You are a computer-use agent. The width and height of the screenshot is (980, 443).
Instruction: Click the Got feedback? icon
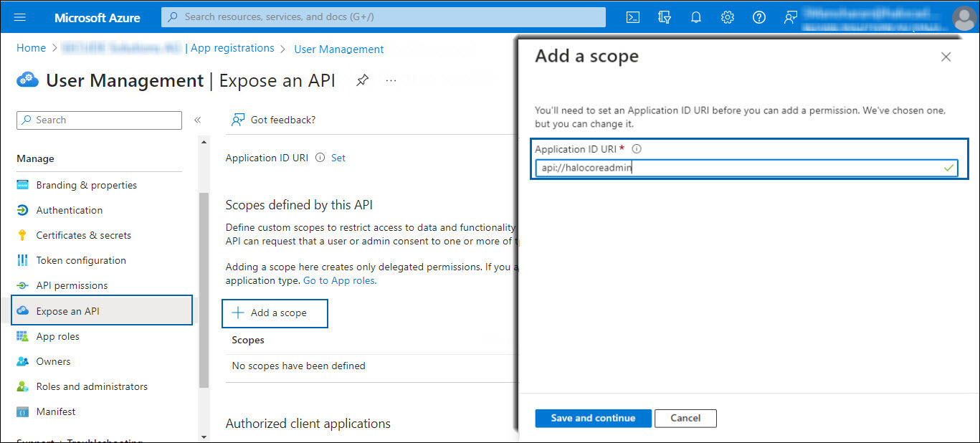[x=237, y=120]
